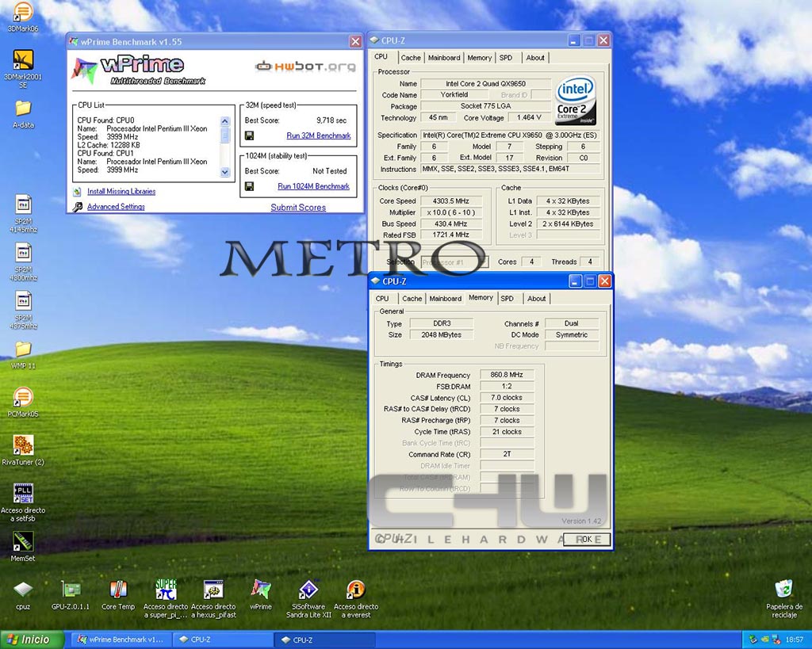Click the Core Speed value 4303.5 MHz
The image size is (812, 649).
point(451,200)
